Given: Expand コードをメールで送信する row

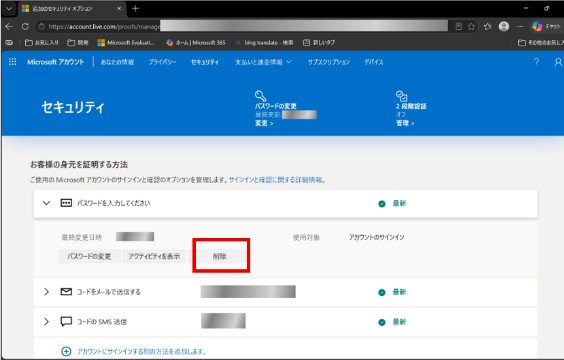Looking at the screenshot, I should click(x=46, y=292).
